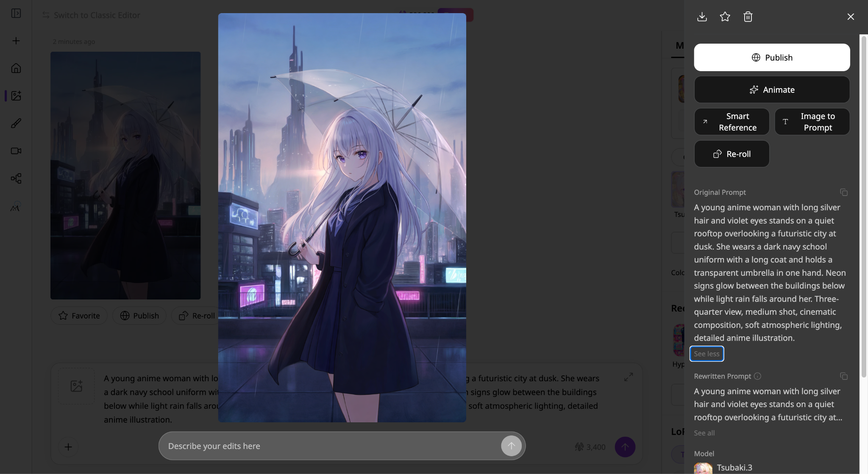Click Re-roll under the generated thumbnail
Viewport: 868px width, 474px height.
(196, 316)
